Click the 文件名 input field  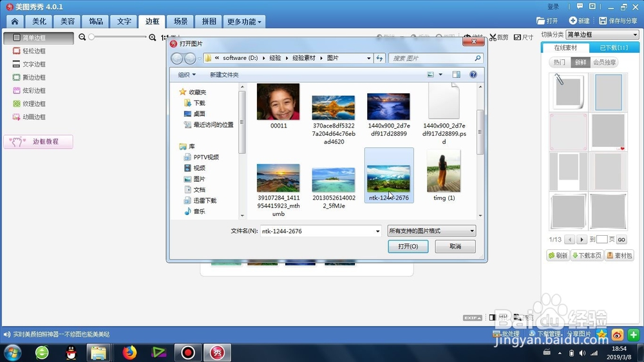[321, 231]
